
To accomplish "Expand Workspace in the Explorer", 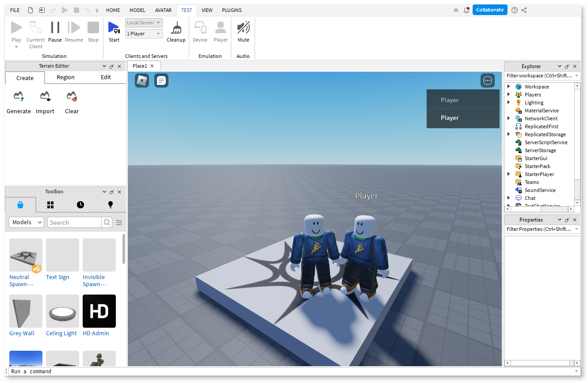I will (x=508, y=86).
